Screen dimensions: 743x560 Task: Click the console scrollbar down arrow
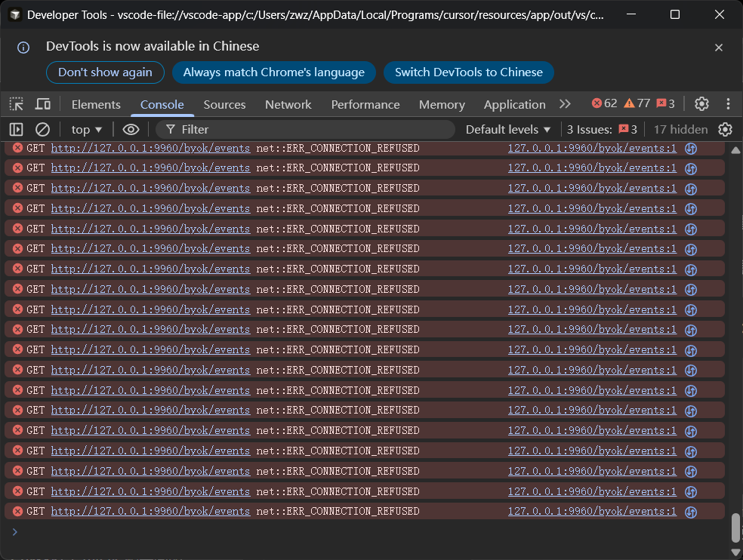735,552
